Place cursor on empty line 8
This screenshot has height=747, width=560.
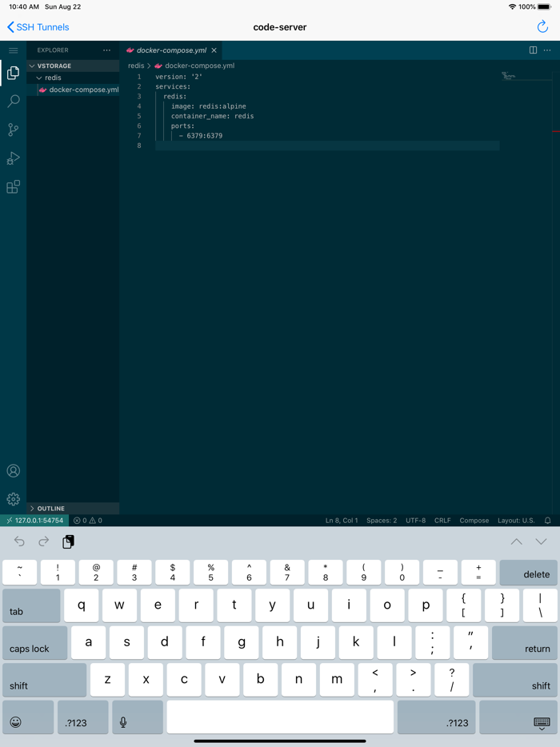[327, 146]
